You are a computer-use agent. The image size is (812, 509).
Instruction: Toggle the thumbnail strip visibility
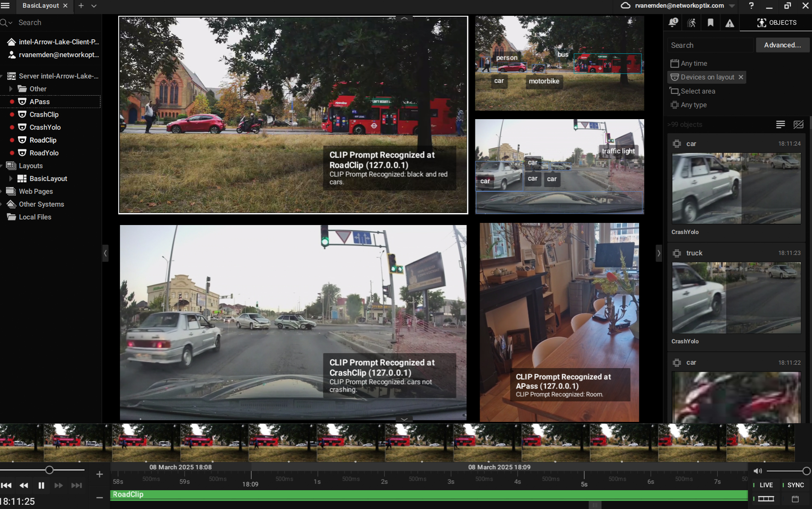click(x=765, y=498)
